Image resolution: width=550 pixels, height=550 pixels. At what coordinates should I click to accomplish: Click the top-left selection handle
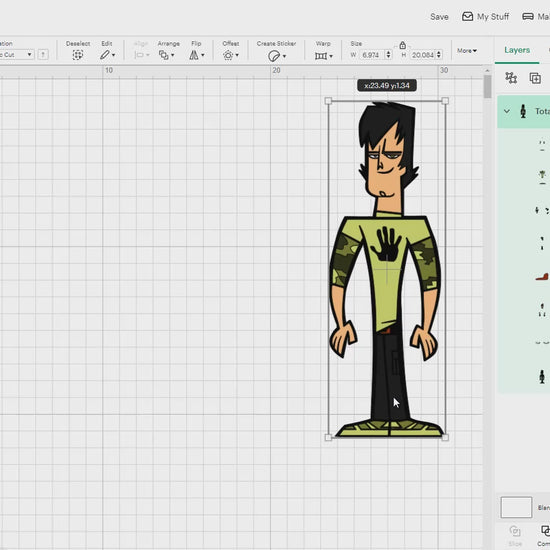click(x=328, y=101)
